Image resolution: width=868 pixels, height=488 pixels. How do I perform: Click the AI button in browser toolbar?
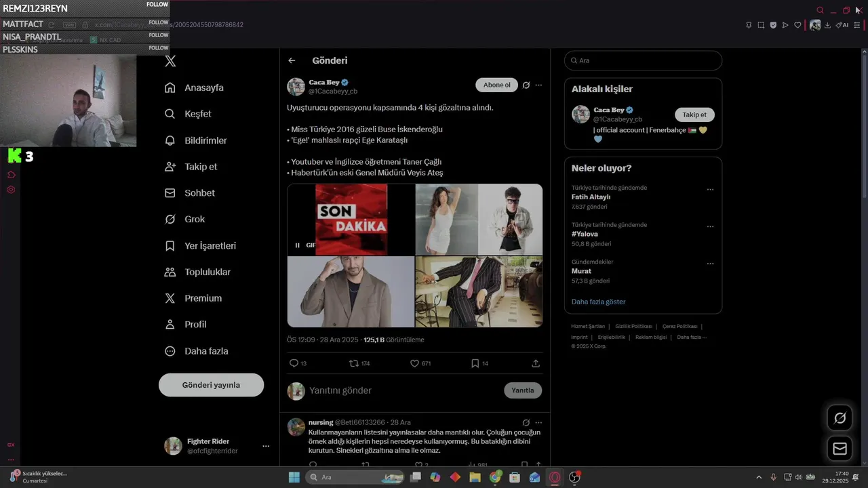pos(842,25)
